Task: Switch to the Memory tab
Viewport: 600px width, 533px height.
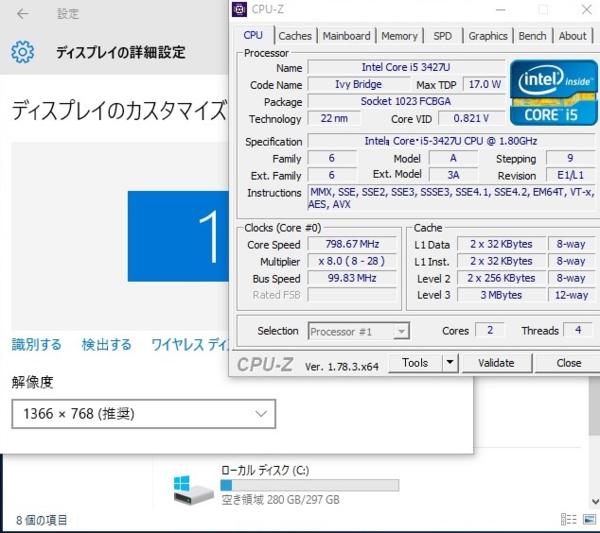Action: pyautogui.click(x=399, y=36)
